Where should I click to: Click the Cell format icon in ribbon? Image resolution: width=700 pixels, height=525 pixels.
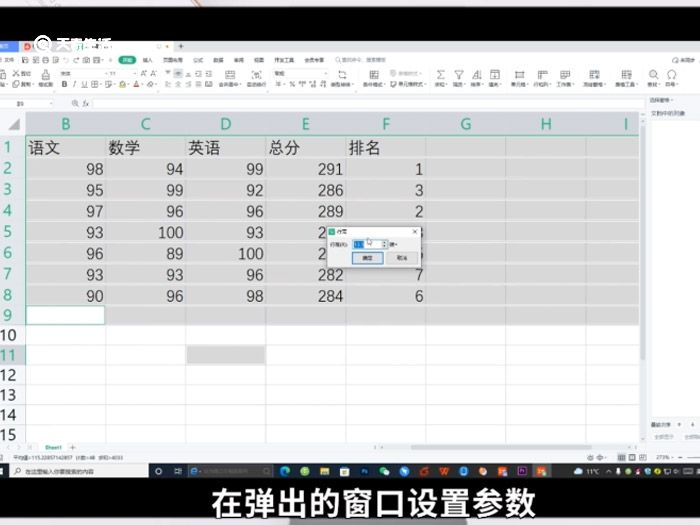click(x=520, y=75)
